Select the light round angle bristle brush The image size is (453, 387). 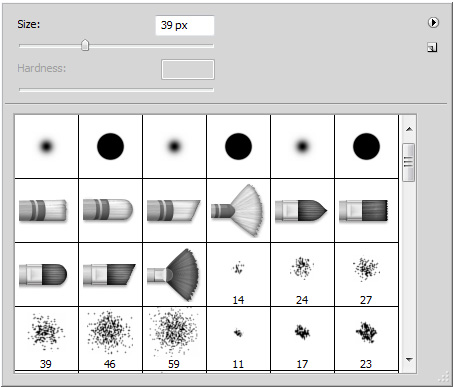pyautogui.click(x=174, y=211)
